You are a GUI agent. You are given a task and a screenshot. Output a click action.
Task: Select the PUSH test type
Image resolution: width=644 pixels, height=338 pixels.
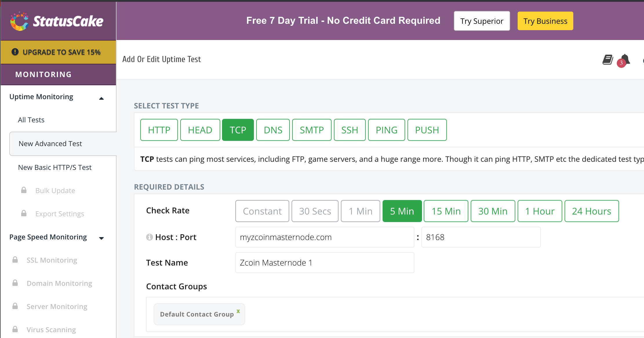pos(427,130)
